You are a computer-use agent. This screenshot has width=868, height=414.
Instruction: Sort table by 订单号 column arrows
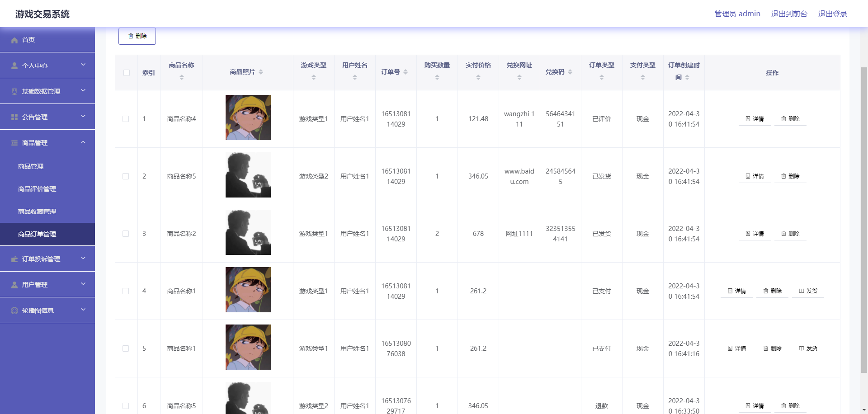(406, 72)
